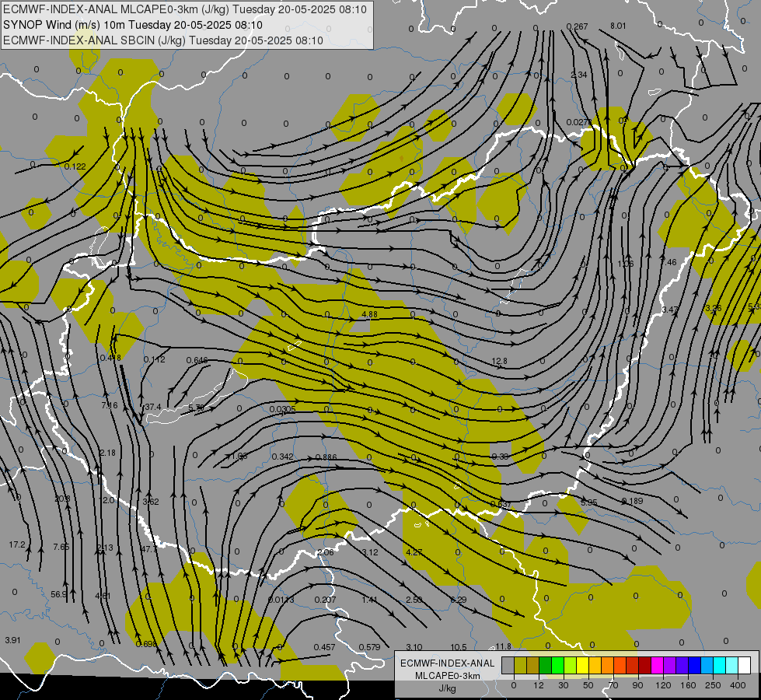Viewport: 761px width, 700px height.
Task: Click the legend tick label 90
Action: (x=637, y=685)
